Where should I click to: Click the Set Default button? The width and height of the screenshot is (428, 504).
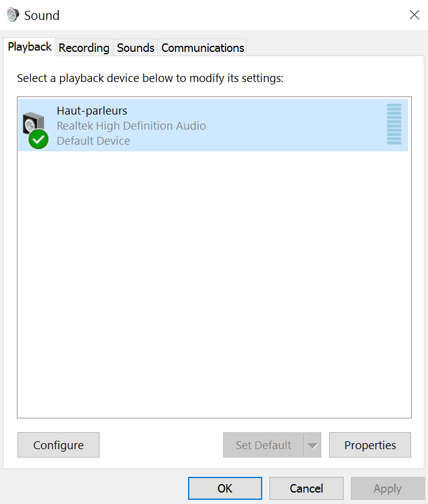tap(263, 445)
